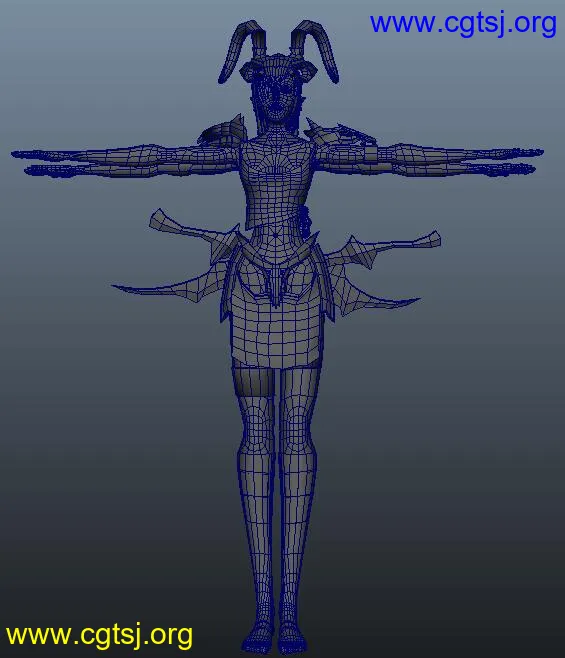The width and height of the screenshot is (565, 658).
Task: Select the rounded shoulder armor opposite the spiked pauldron
Action: 222,131
